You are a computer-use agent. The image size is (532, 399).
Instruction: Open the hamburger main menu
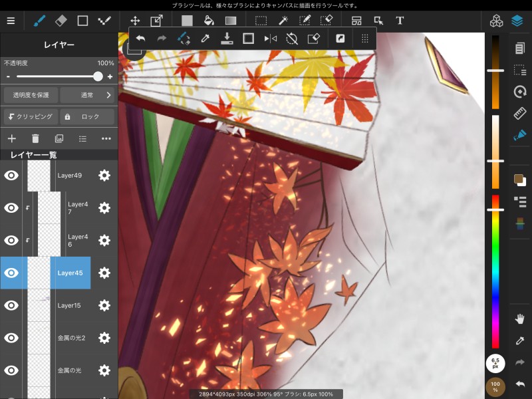pyautogui.click(x=11, y=21)
